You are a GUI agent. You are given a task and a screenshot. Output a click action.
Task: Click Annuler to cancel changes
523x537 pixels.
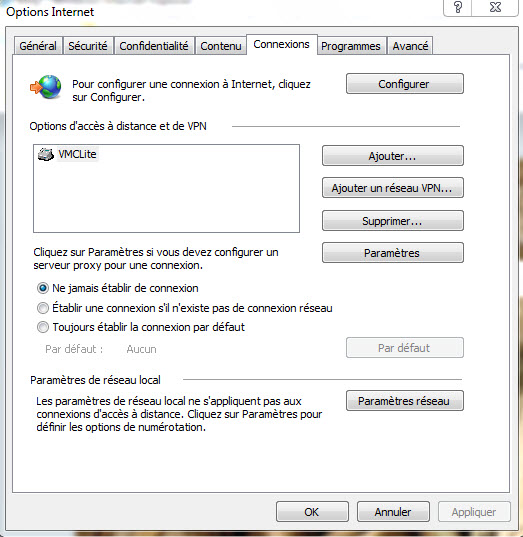pyautogui.click(x=393, y=512)
